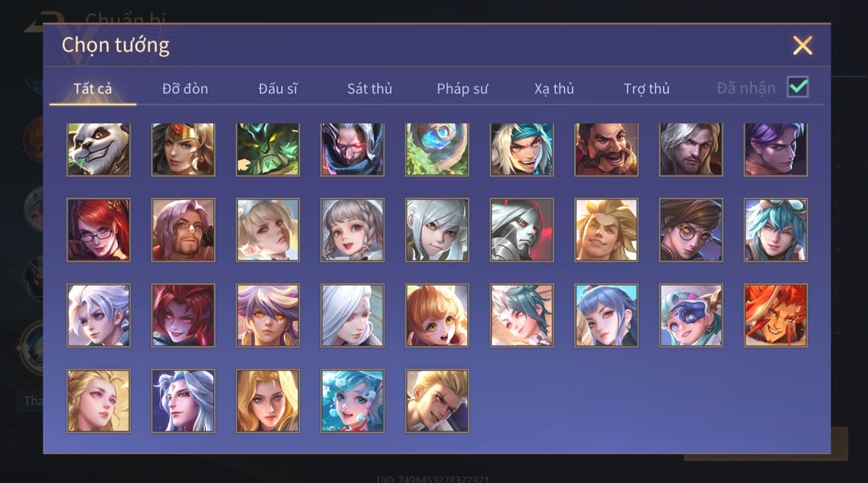The height and width of the screenshot is (483, 868).
Task: Select the panda hero portrait
Action: tap(98, 149)
